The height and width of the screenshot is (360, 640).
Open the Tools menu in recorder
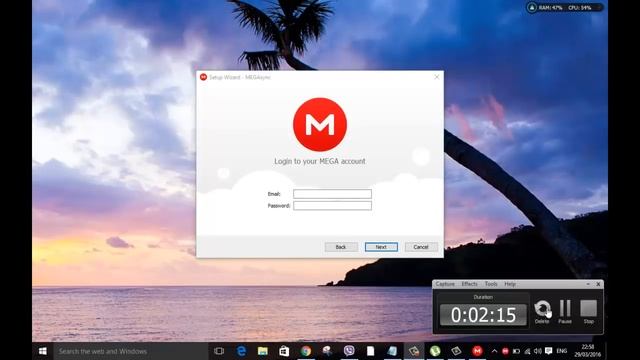tap(491, 284)
